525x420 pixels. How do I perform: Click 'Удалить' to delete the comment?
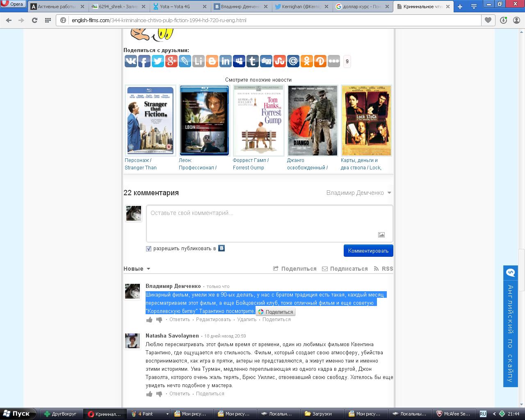(x=247, y=320)
